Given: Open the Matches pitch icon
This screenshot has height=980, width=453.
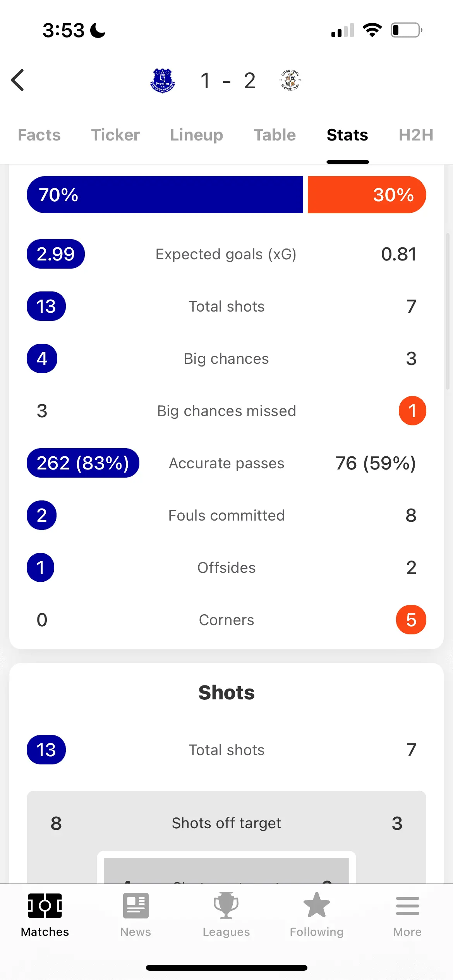Looking at the screenshot, I should click(x=45, y=906).
